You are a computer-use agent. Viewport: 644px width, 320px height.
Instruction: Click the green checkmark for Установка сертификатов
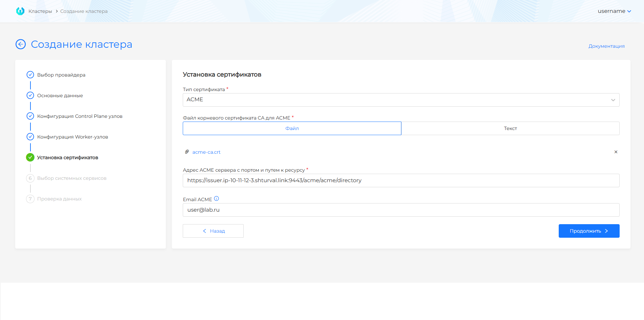click(30, 157)
